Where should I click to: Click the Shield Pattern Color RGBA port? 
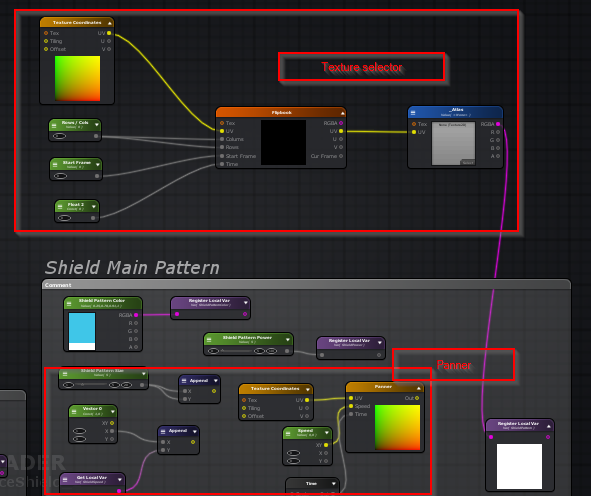(x=136, y=315)
